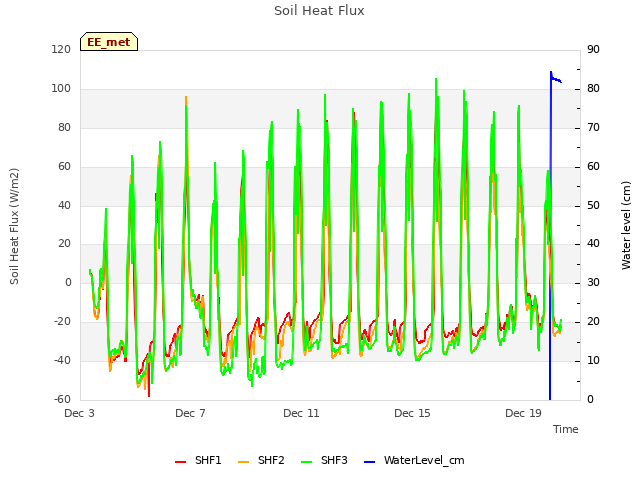Toggle the WaterLevel_cm legend entry
The width and height of the screenshot is (640, 480).
414,460
